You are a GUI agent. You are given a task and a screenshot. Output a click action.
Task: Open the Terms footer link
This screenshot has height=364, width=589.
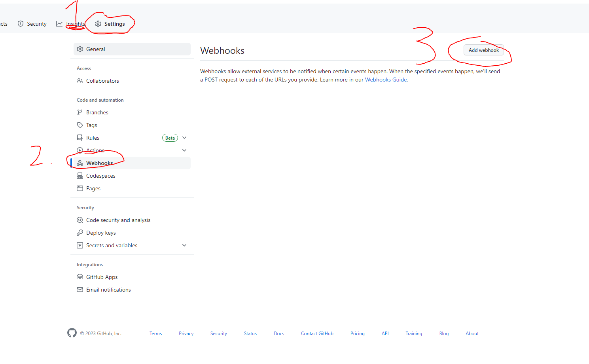(x=155, y=334)
